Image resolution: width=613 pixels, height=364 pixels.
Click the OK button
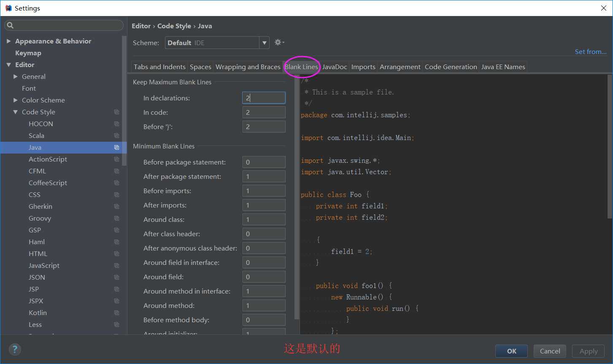[x=512, y=351]
